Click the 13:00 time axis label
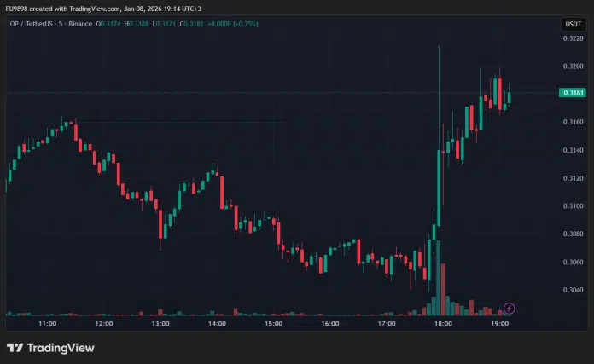 click(x=160, y=324)
